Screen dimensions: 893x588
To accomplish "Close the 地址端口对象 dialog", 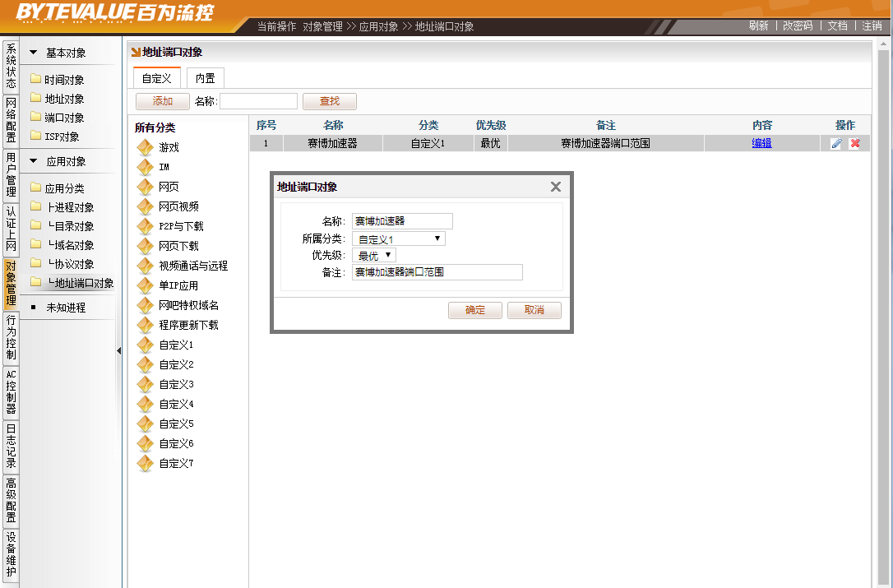I will pyautogui.click(x=556, y=187).
